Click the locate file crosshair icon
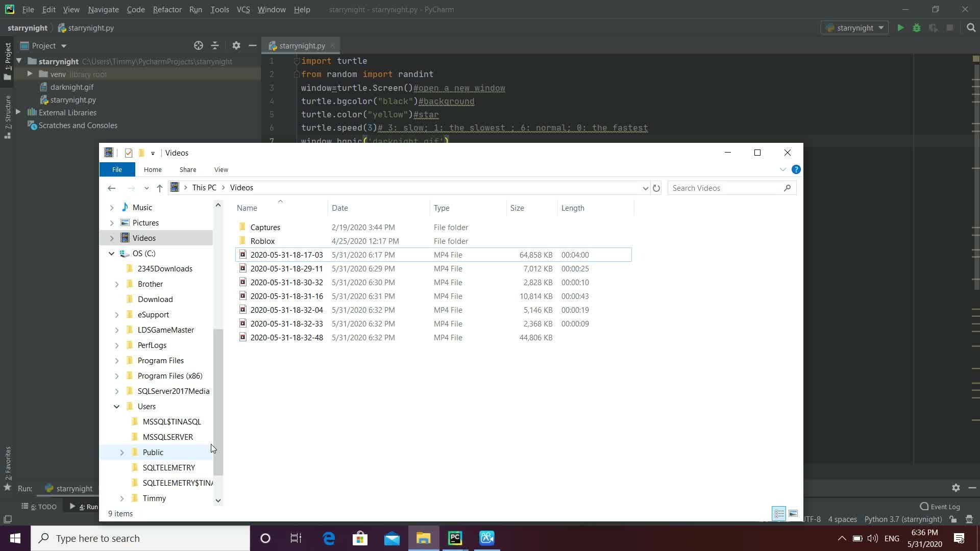The height and width of the screenshot is (551, 980). click(199, 45)
